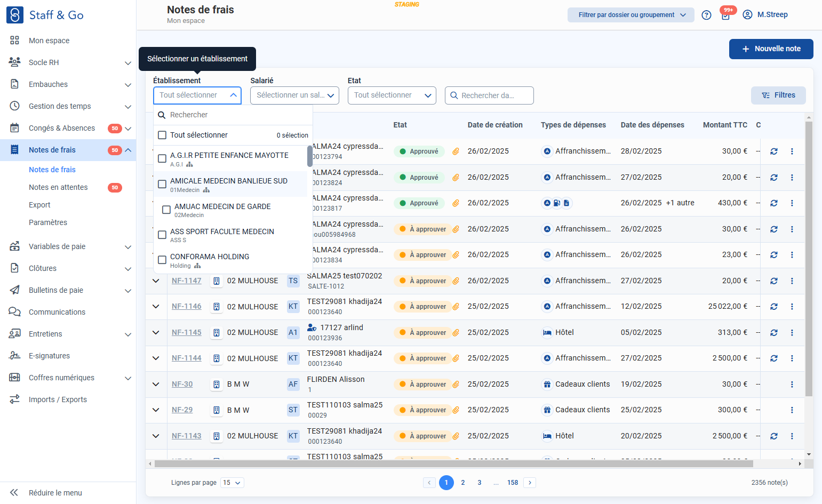Image resolution: width=822 pixels, height=504 pixels.
Task: Open the NF-1145 link
Action: [x=187, y=333]
